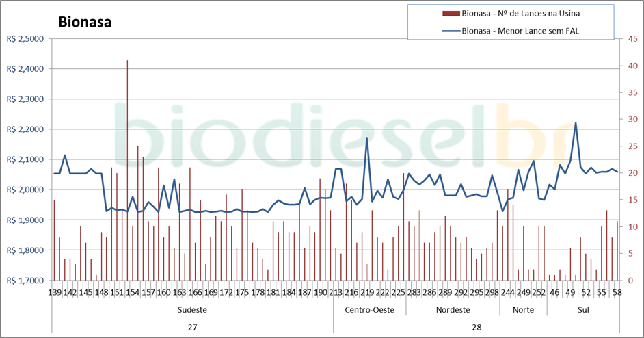Click group label 27 below Sudeste

click(x=192, y=327)
